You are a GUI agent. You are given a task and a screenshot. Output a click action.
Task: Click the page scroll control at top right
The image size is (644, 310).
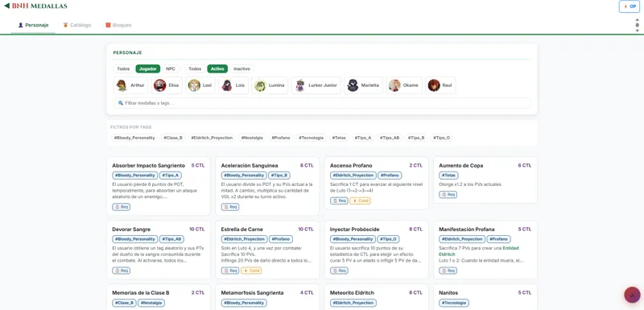[x=637, y=25]
